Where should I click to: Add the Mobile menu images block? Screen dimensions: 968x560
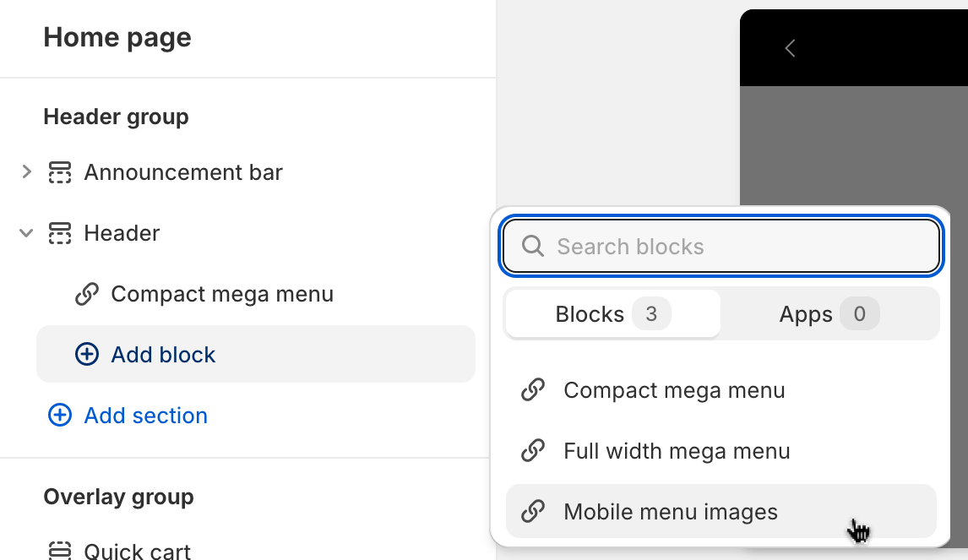coord(671,512)
